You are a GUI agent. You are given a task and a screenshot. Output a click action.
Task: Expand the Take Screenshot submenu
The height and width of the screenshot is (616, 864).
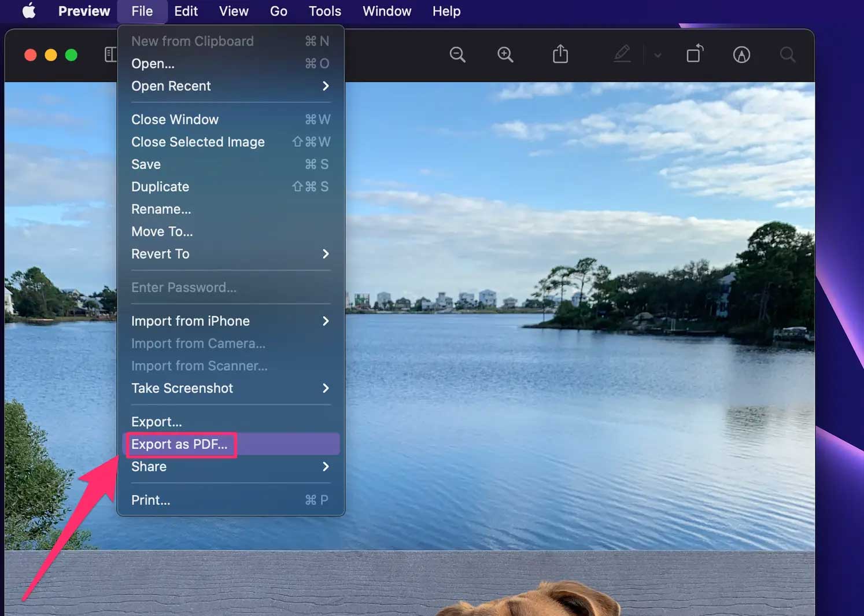[231, 388]
